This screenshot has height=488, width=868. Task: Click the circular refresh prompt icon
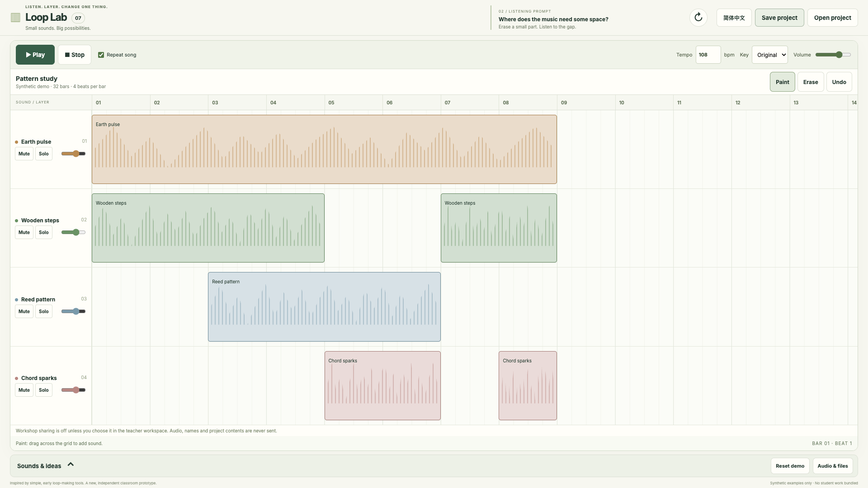pyautogui.click(x=698, y=18)
